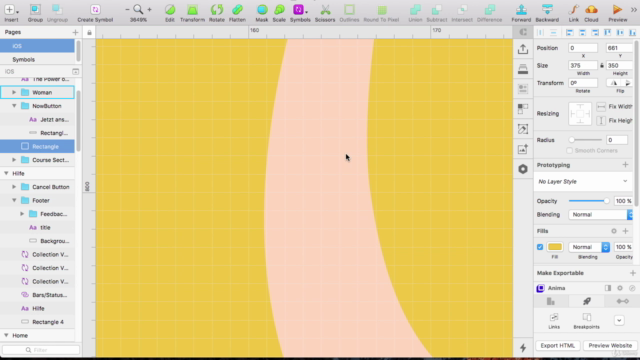Apply the Mask tool

tap(262, 13)
